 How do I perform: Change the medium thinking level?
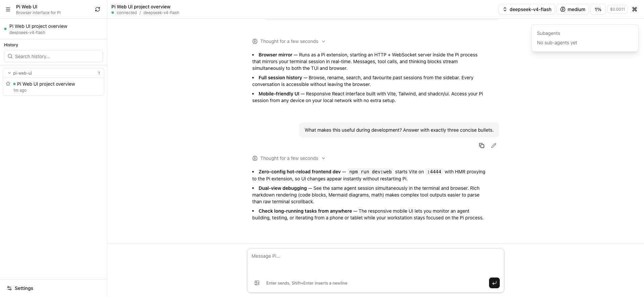click(x=573, y=9)
